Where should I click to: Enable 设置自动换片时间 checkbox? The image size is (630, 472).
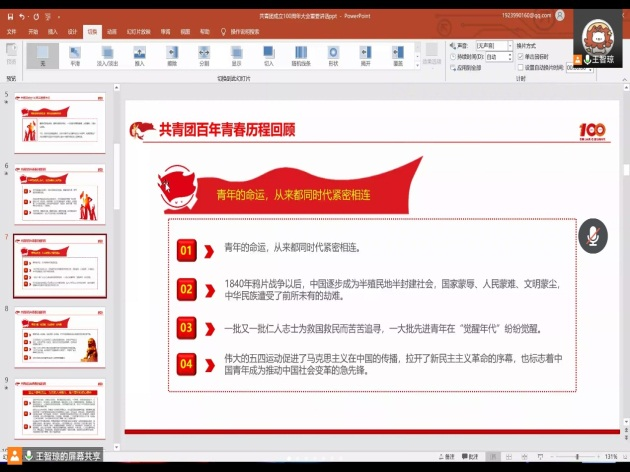point(519,67)
